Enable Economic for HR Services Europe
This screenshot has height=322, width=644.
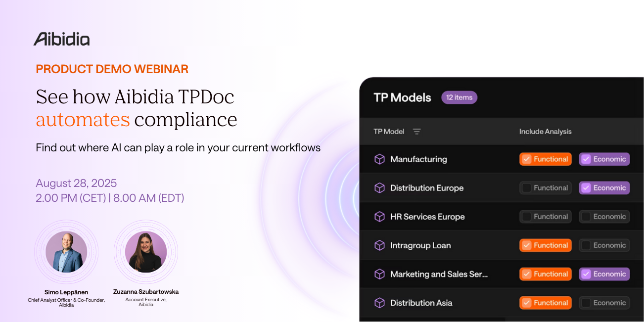[x=604, y=217]
